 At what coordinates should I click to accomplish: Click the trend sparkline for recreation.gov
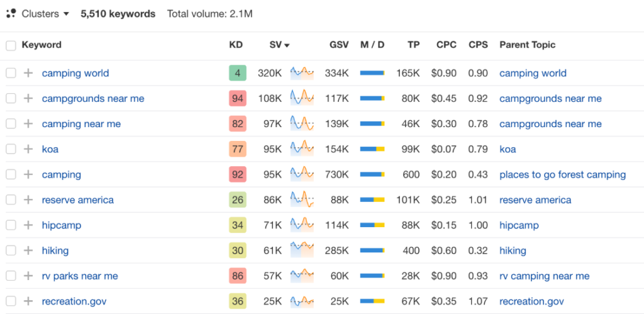coord(302,301)
